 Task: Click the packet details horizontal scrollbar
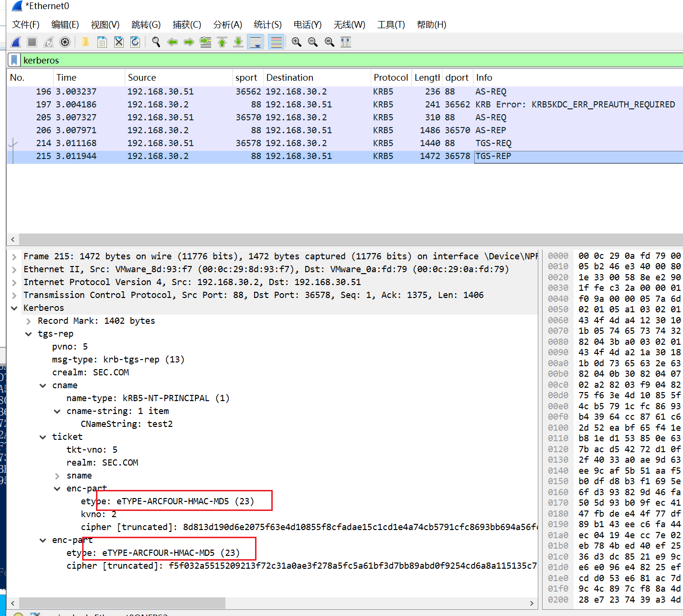pos(122,603)
